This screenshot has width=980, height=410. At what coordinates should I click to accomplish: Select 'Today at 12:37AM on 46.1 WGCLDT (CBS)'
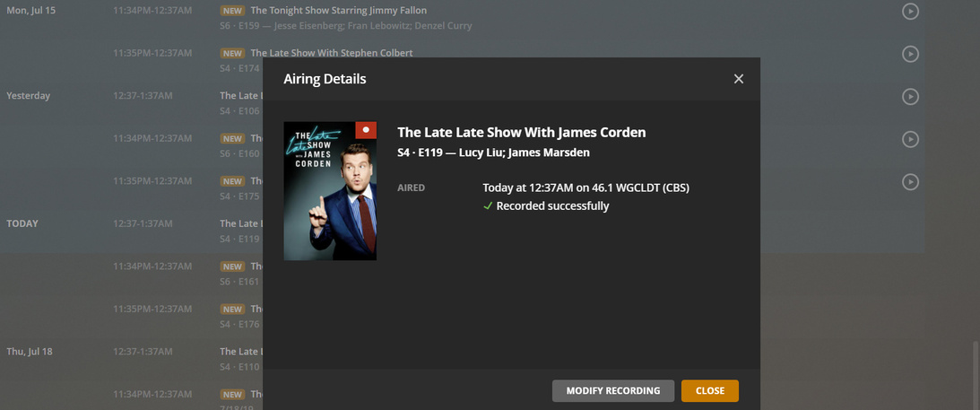coord(586,188)
